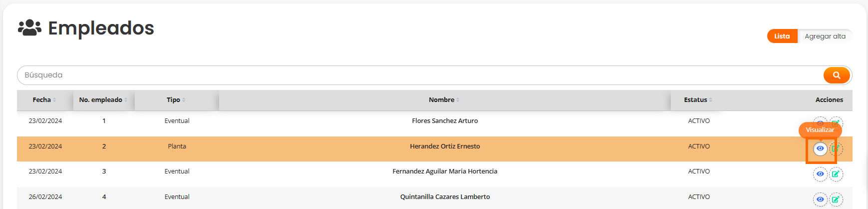View employee Quintanilla Cazares Lamberto's record

tap(820, 199)
